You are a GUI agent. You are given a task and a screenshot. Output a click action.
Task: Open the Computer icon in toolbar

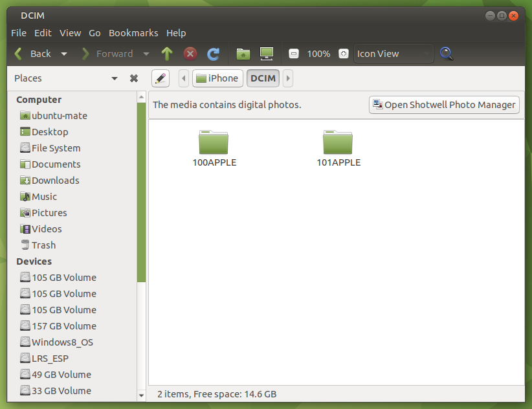[266, 54]
